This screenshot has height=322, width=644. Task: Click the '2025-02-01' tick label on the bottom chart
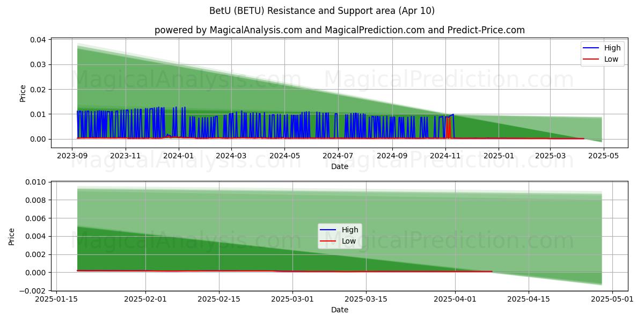[145, 299]
